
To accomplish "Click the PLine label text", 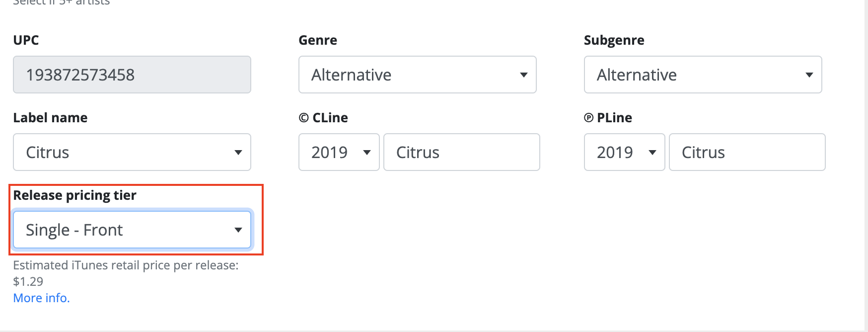I will pos(614,118).
